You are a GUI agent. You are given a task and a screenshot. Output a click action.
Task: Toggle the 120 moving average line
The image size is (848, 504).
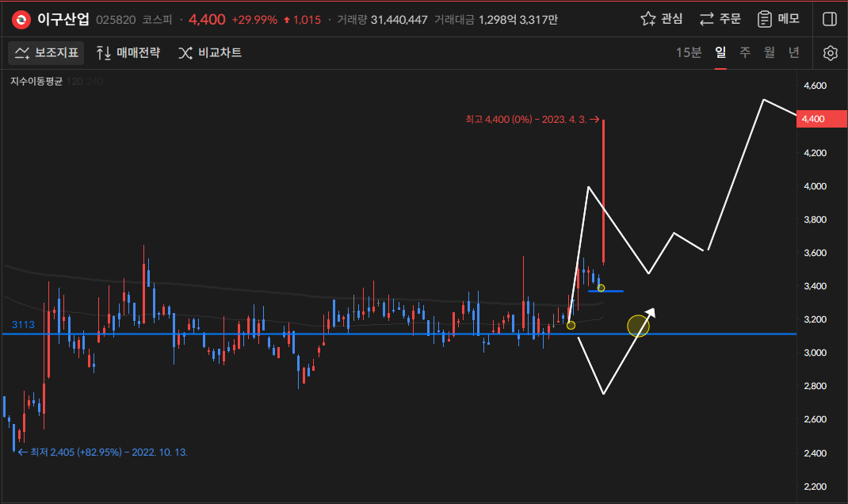[x=75, y=81]
